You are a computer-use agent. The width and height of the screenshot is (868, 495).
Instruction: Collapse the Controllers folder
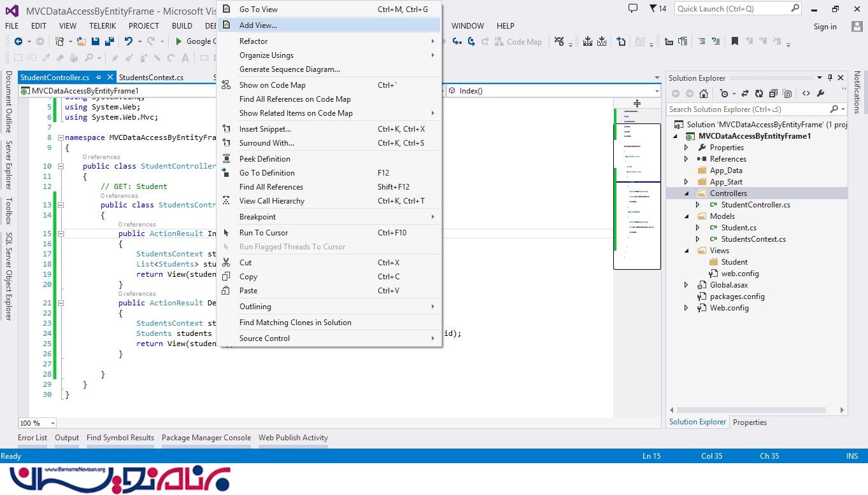point(687,193)
